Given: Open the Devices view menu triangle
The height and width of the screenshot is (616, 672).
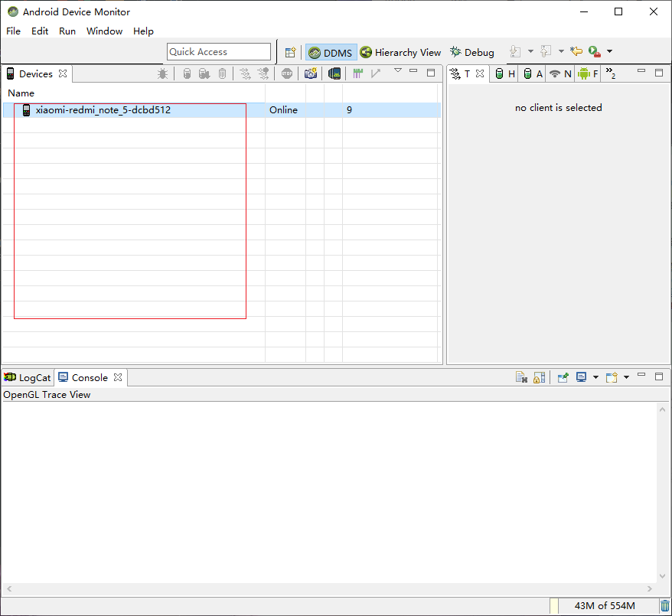Looking at the screenshot, I should [398, 70].
